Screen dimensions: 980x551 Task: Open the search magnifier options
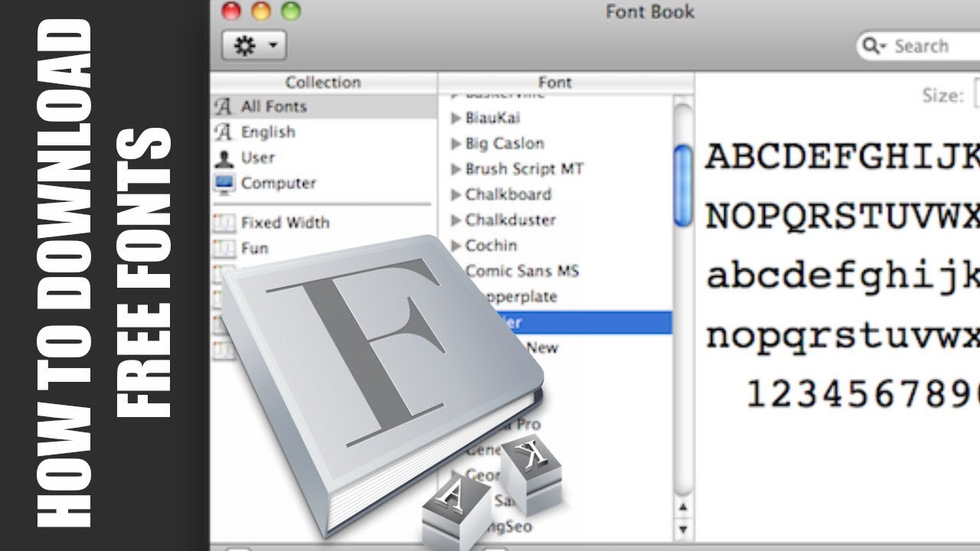point(874,46)
